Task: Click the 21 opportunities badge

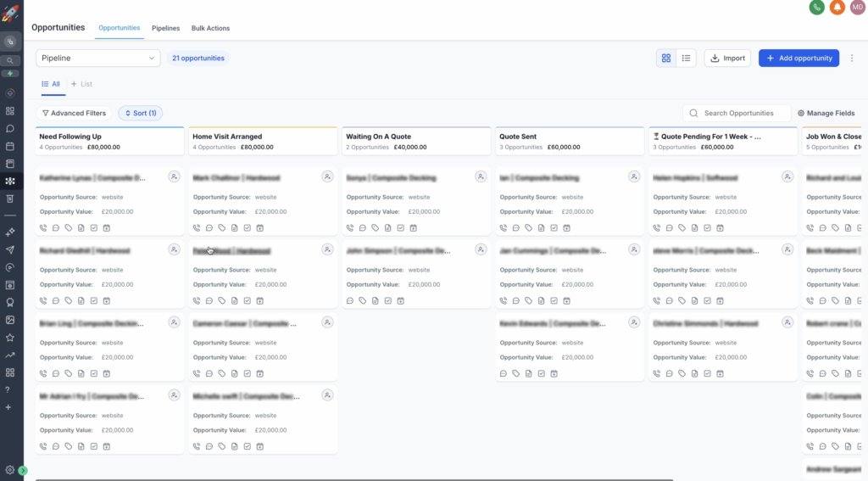Action: pos(198,59)
